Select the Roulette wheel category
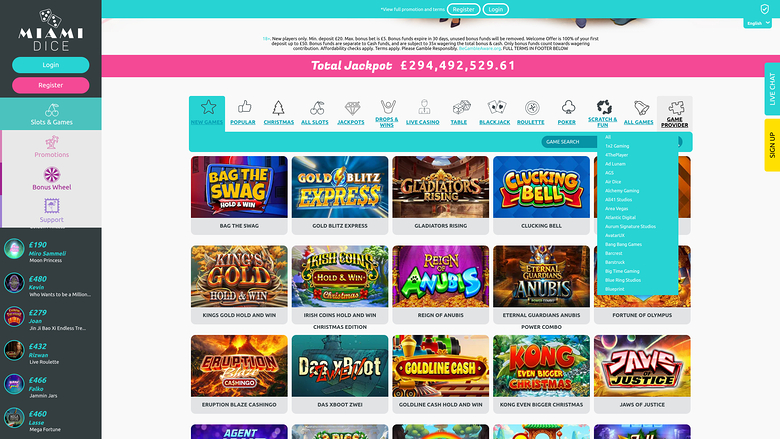 [x=530, y=113]
